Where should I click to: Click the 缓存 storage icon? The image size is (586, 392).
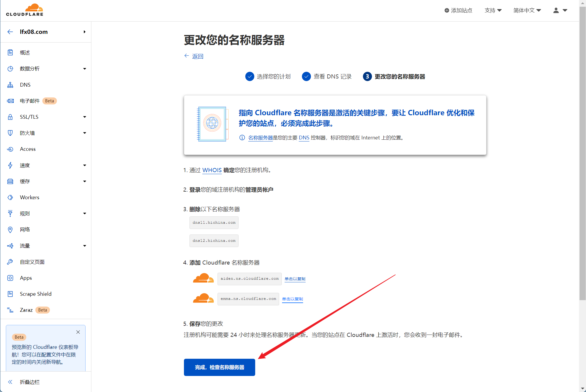pos(10,181)
